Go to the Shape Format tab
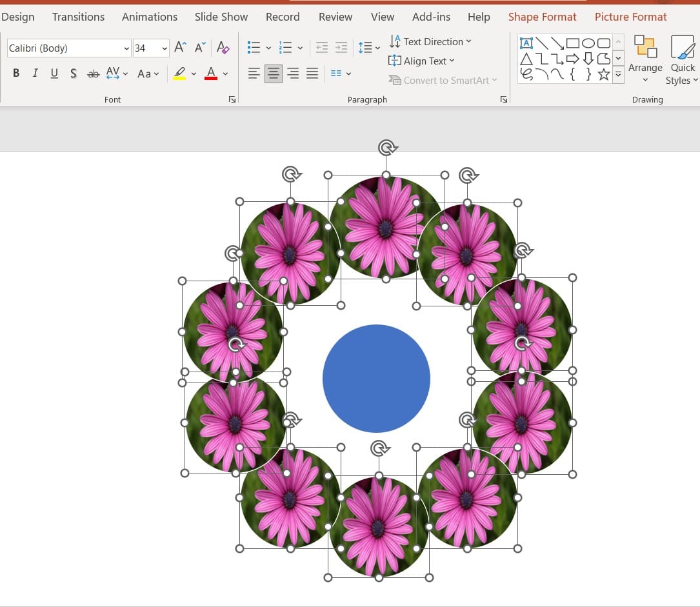The width and height of the screenshot is (700, 607). tap(542, 17)
